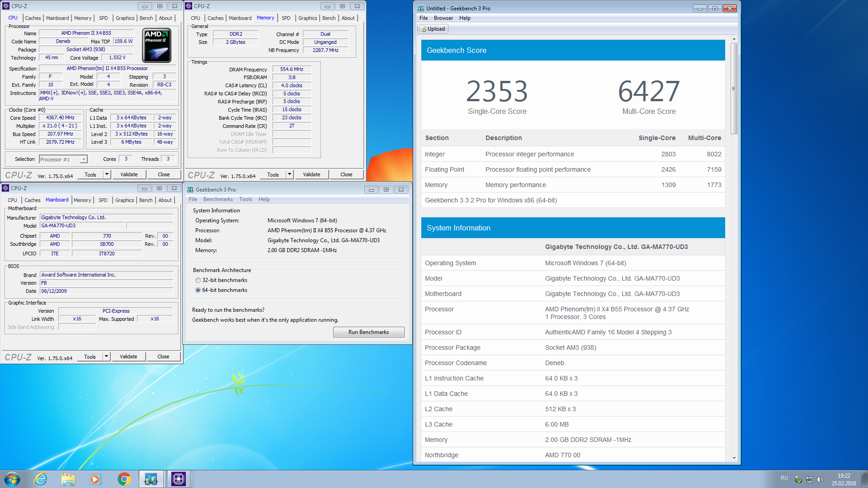868x488 pixels.
Task: Click Close button in CPU-Z CPU window
Action: (x=164, y=174)
